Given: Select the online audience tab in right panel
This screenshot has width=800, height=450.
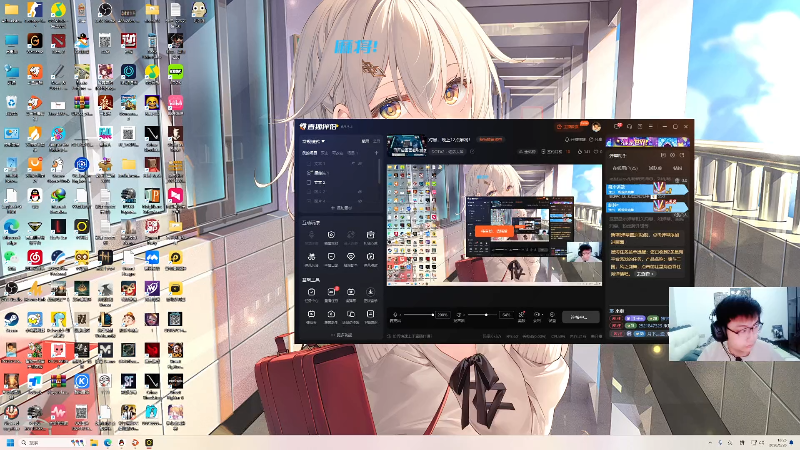Looking at the screenshot, I should pyautogui.click(x=625, y=168).
